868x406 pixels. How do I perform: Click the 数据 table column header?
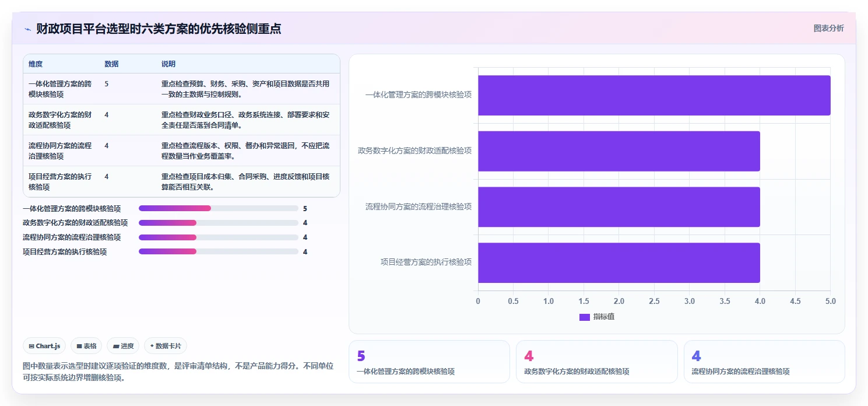tap(111, 64)
